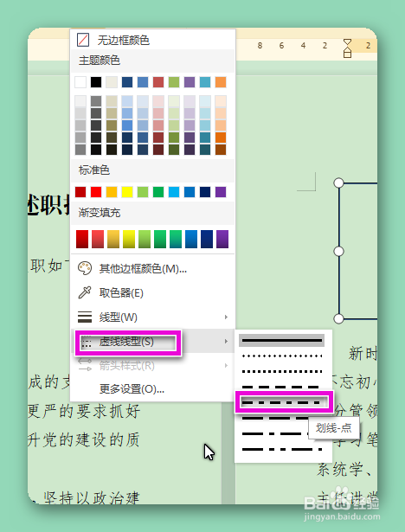Pick the olive green theme color swatch
The image size is (405, 532).
click(x=174, y=82)
